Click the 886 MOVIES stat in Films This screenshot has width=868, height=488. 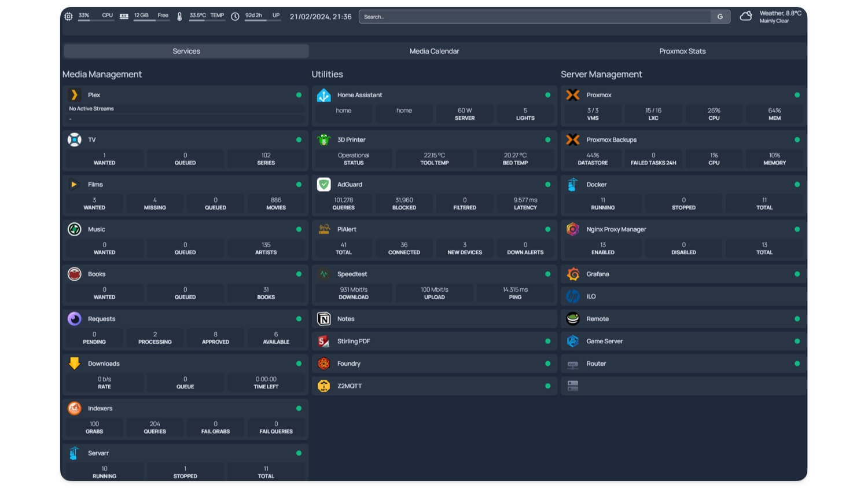pos(276,204)
